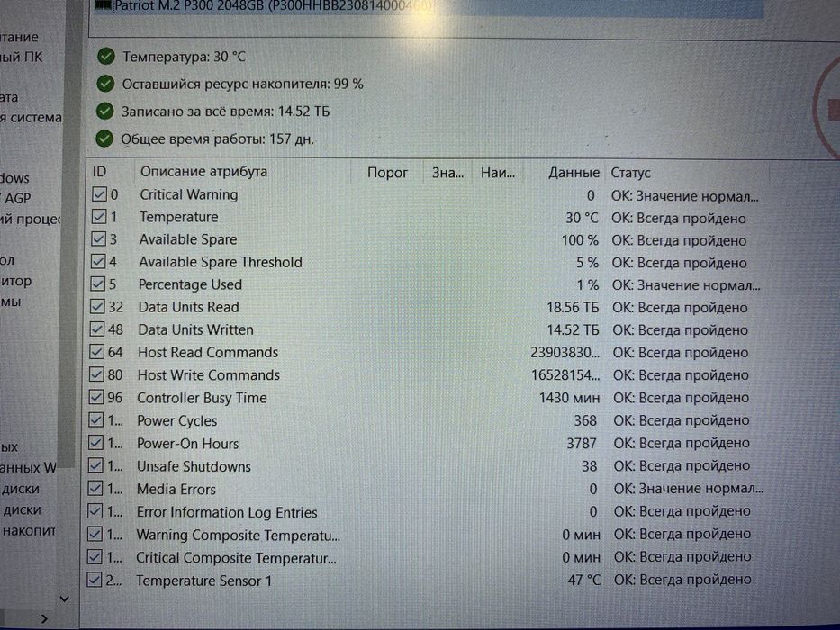Click the Host Write Commands value 16528154...
Image resolution: width=840 pixels, height=630 pixels.
(x=565, y=375)
